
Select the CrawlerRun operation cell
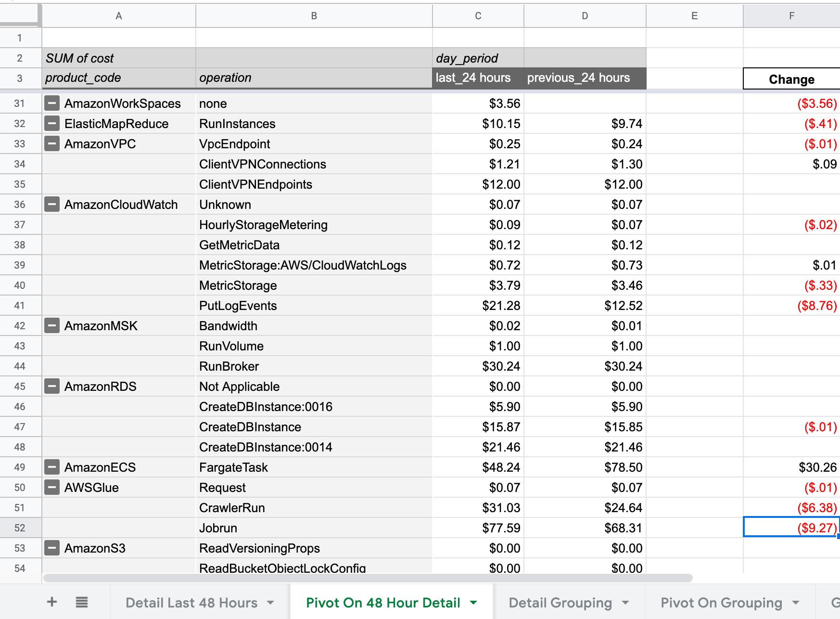[314, 507]
